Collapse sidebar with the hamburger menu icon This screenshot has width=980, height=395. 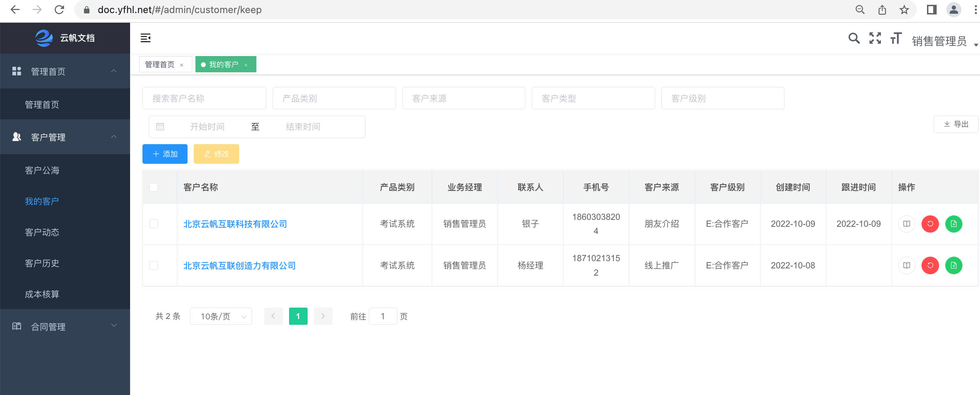[146, 38]
